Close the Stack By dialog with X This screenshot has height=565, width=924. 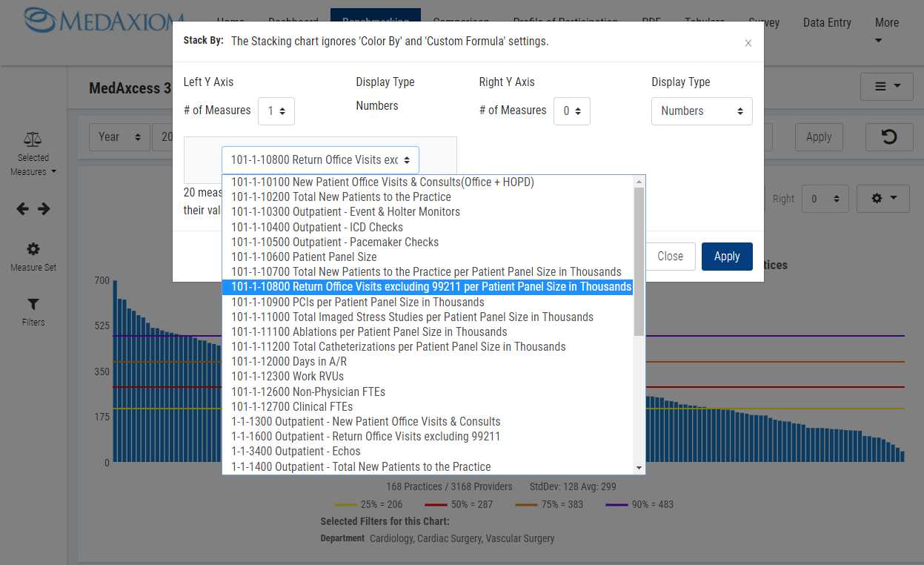click(x=748, y=43)
